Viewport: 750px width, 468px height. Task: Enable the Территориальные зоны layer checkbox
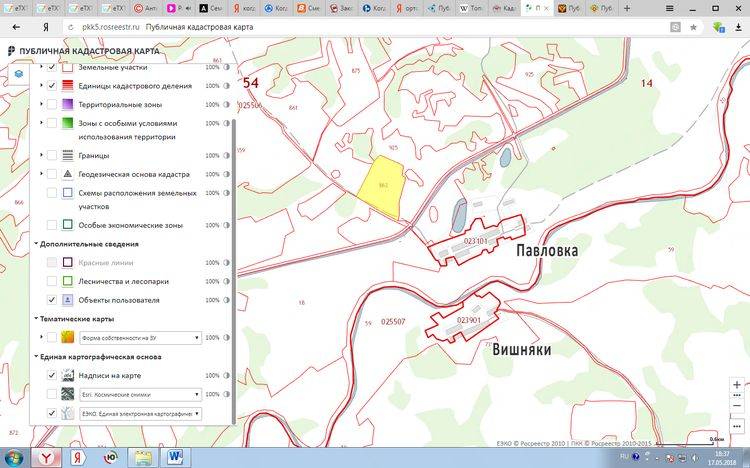(52, 104)
